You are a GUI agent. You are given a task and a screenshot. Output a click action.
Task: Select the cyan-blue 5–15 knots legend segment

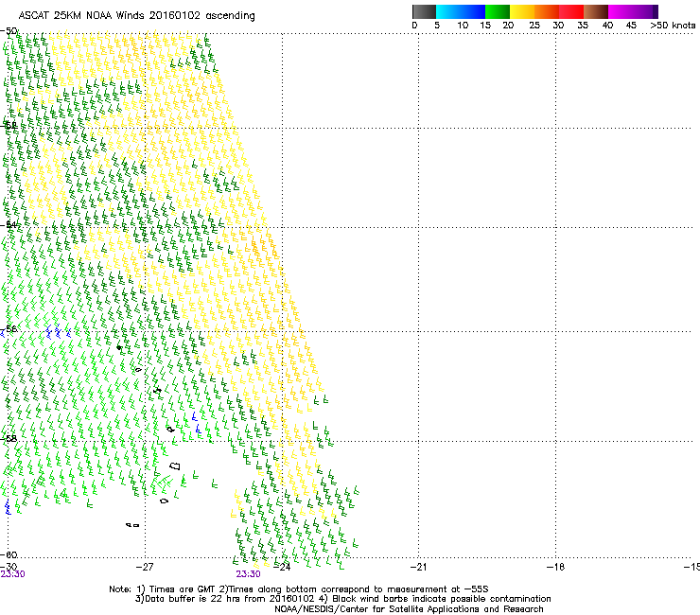pyautogui.click(x=461, y=11)
